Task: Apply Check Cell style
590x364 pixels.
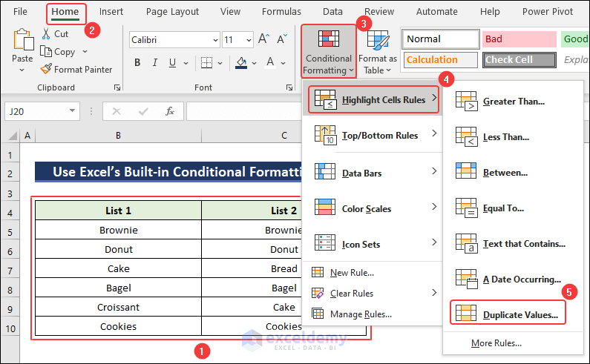Action: [x=519, y=60]
